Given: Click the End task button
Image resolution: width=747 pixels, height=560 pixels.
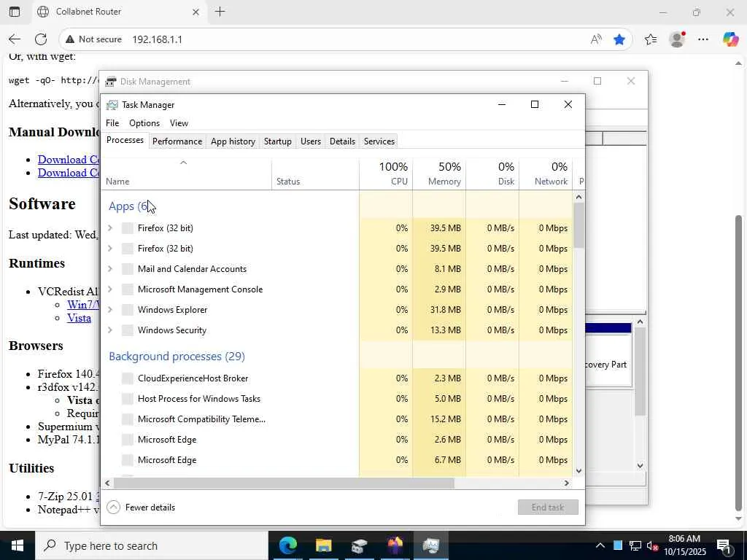Looking at the screenshot, I should 548,507.
